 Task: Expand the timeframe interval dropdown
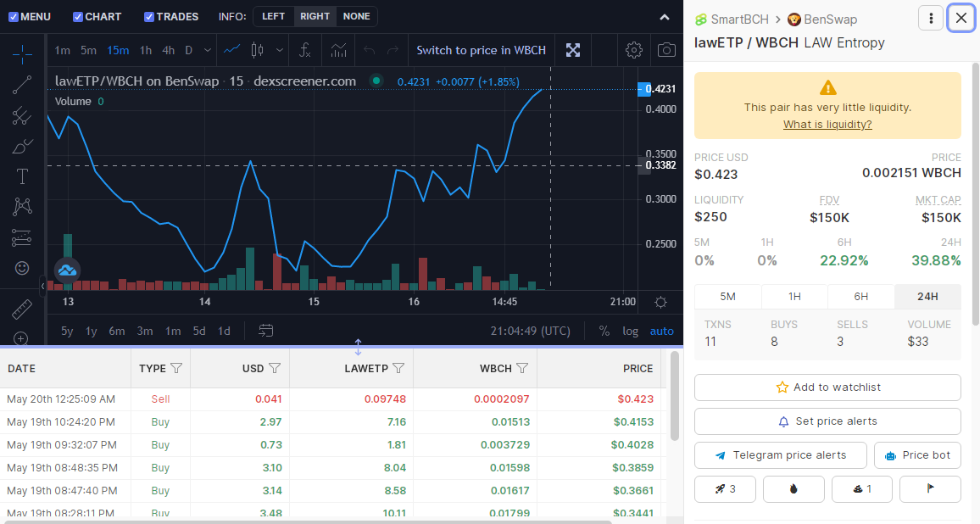pyautogui.click(x=208, y=50)
